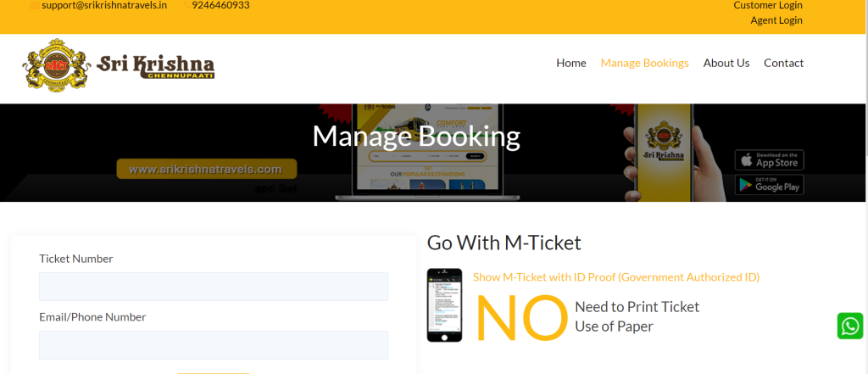Open Agent Login link
The width and height of the screenshot is (868, 374).
[x=776, y=20]
